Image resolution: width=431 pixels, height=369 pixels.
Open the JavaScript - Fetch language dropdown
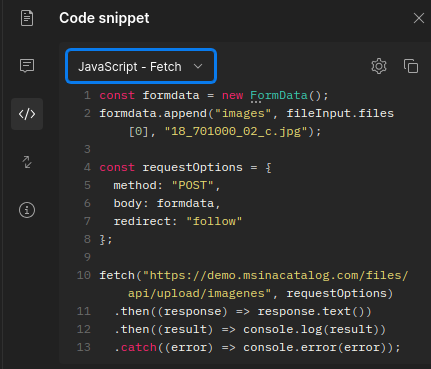pos(141,66)
